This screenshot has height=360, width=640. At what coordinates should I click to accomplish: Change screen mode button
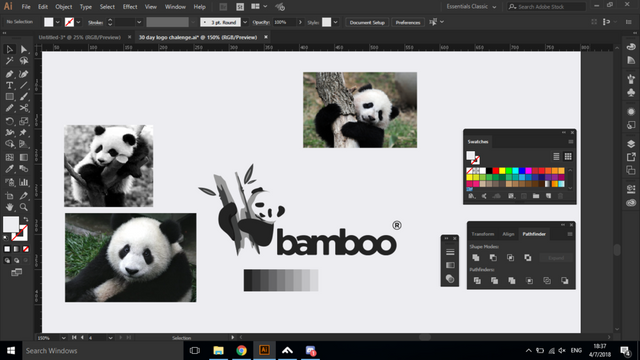pos(16,272)
